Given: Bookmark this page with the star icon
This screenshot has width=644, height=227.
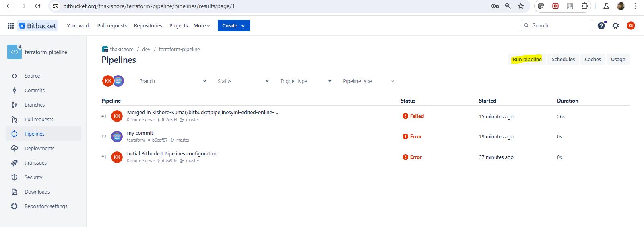Looking at the screenshot, I should point(521,6).
